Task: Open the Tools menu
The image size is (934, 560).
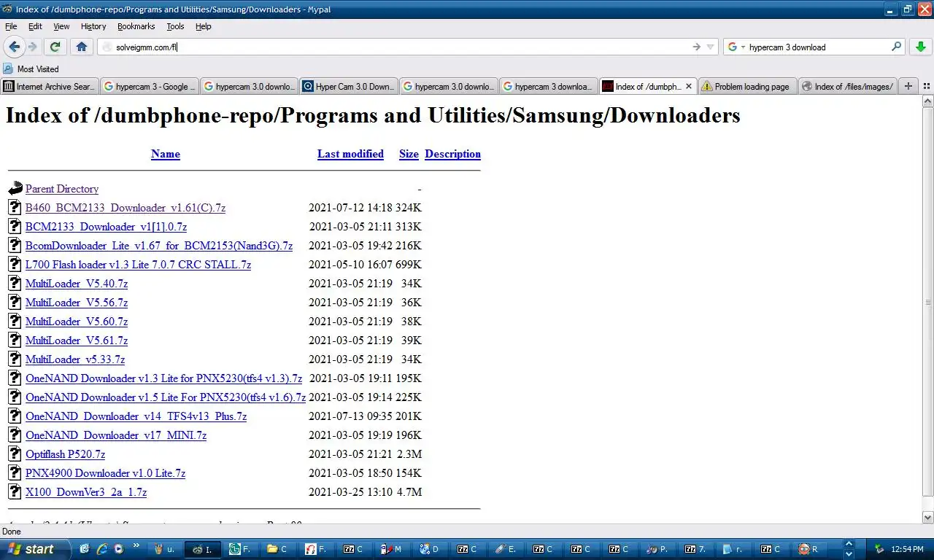Action: [175, 26]
